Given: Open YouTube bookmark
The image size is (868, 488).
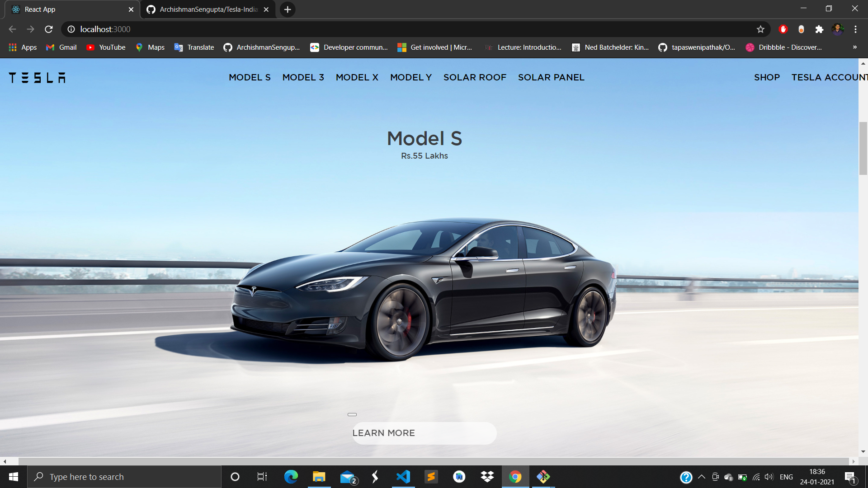Looking at the screenshot, I should click(x=106, y=47).
